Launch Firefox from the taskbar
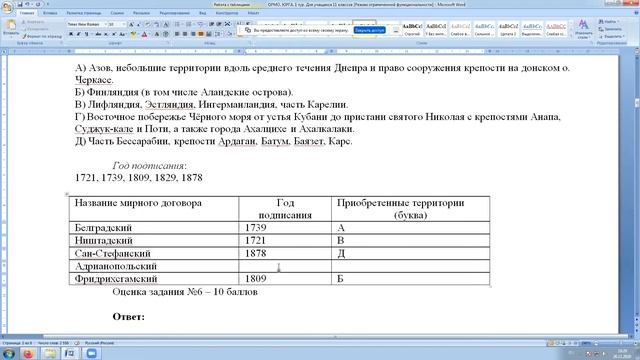Image resolution: width=640 pixels, height=360 pixels. pos(28,353)
